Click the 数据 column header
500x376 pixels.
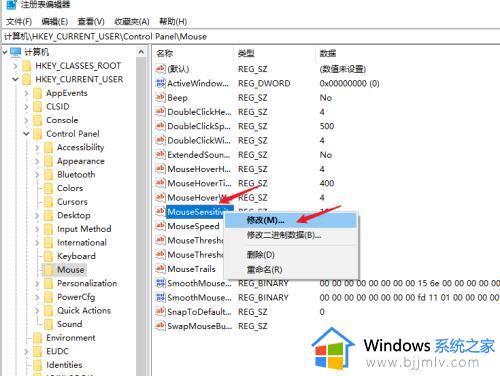(x=328, y=53)
